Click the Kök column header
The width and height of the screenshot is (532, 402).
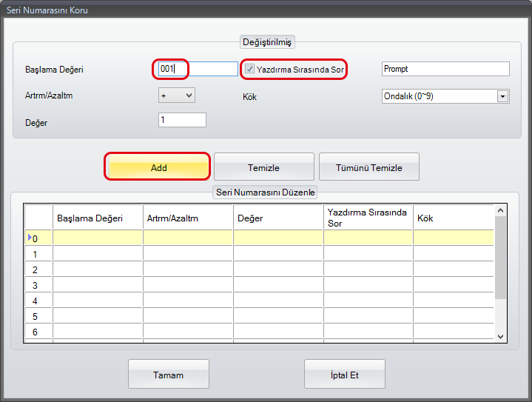453,218
